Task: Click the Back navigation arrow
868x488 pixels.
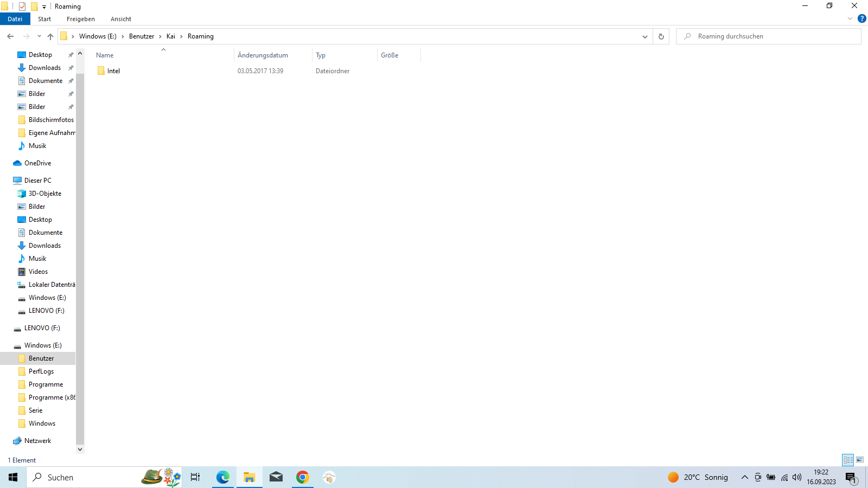Action: (10, 36)
